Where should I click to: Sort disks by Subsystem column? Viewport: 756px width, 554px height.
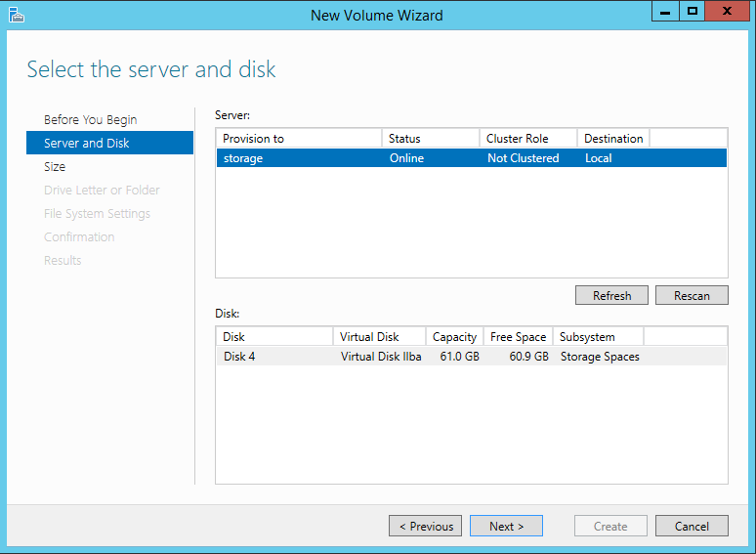point(598,336)
